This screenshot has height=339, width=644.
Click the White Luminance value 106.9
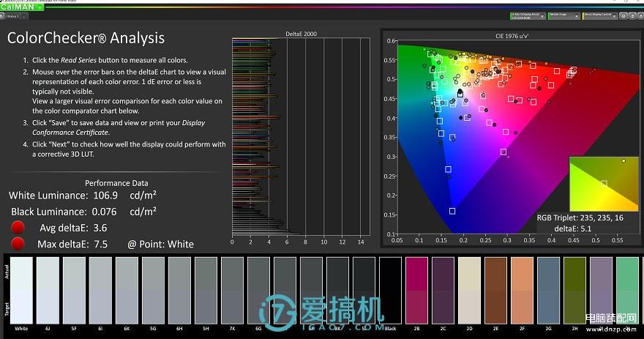[105, 195]
